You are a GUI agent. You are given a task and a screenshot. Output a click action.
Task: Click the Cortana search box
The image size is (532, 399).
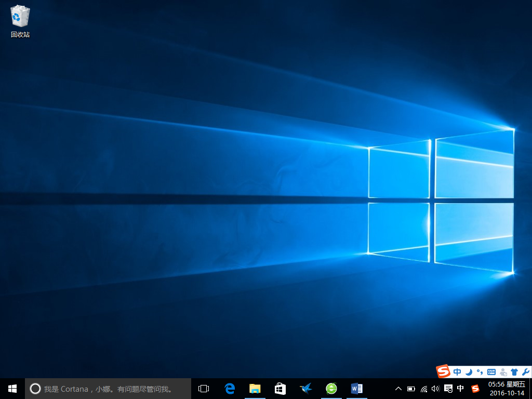(108, 389)
